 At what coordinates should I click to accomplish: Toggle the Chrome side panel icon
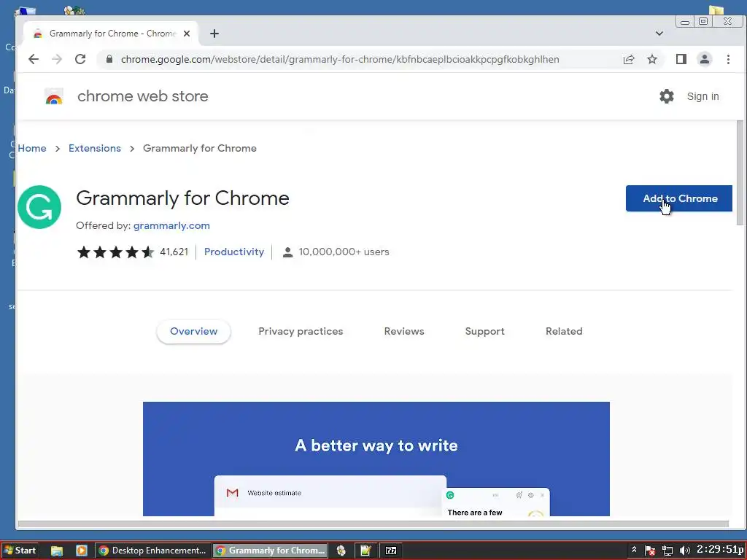pos(681,59)
